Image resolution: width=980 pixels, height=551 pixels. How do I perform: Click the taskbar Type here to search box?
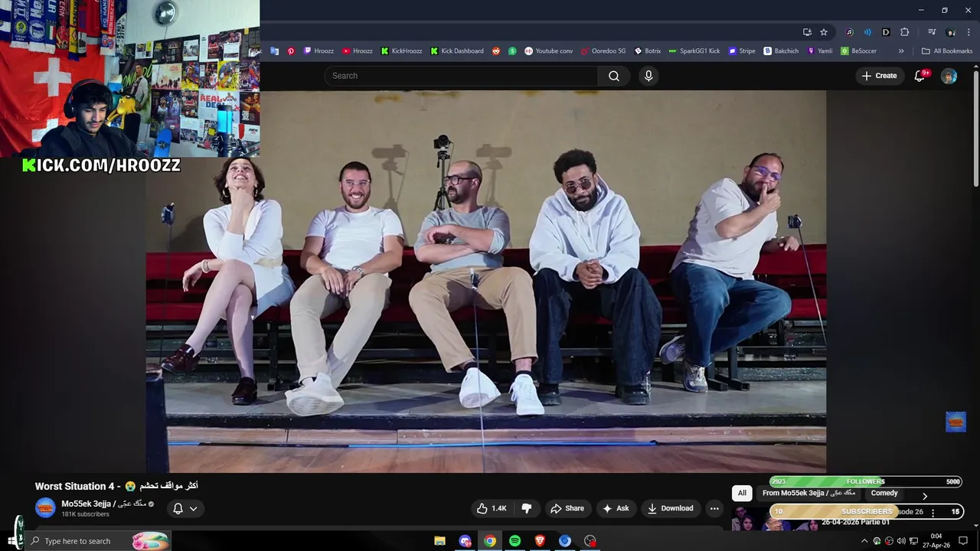tap(98, 541)
